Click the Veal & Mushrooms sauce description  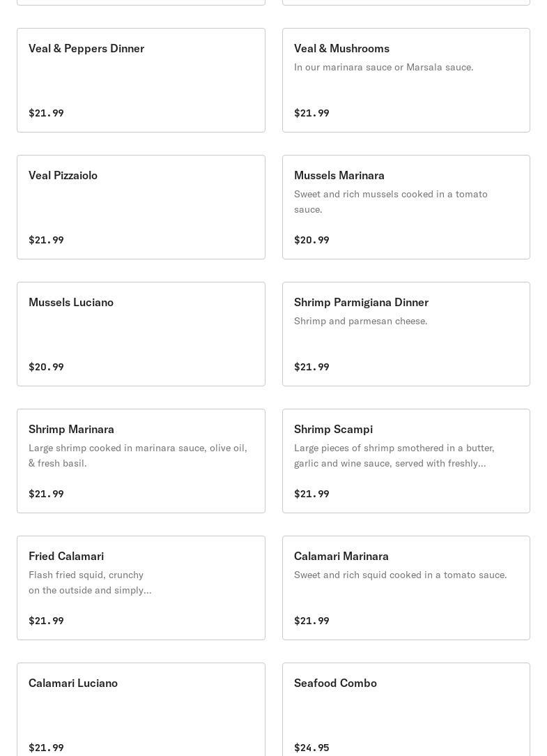coord(383,67)
